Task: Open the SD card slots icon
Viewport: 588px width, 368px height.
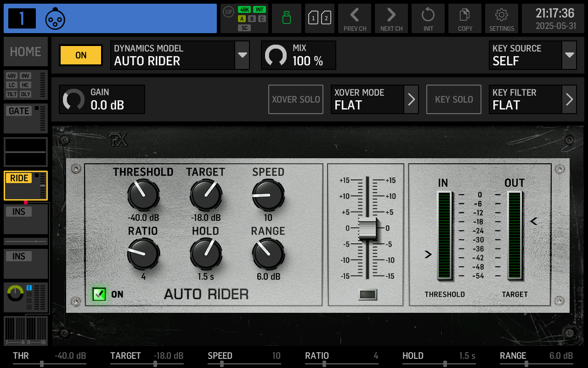Action: click(x=320, y=18)
